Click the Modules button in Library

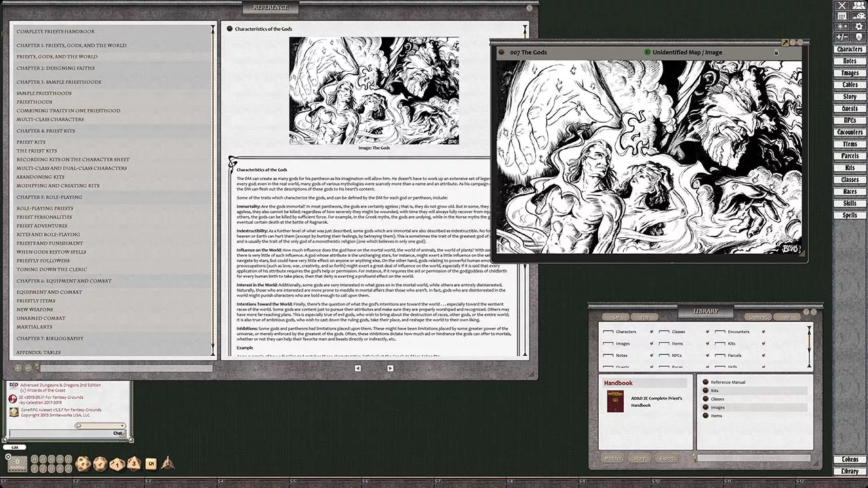point(612,458)
